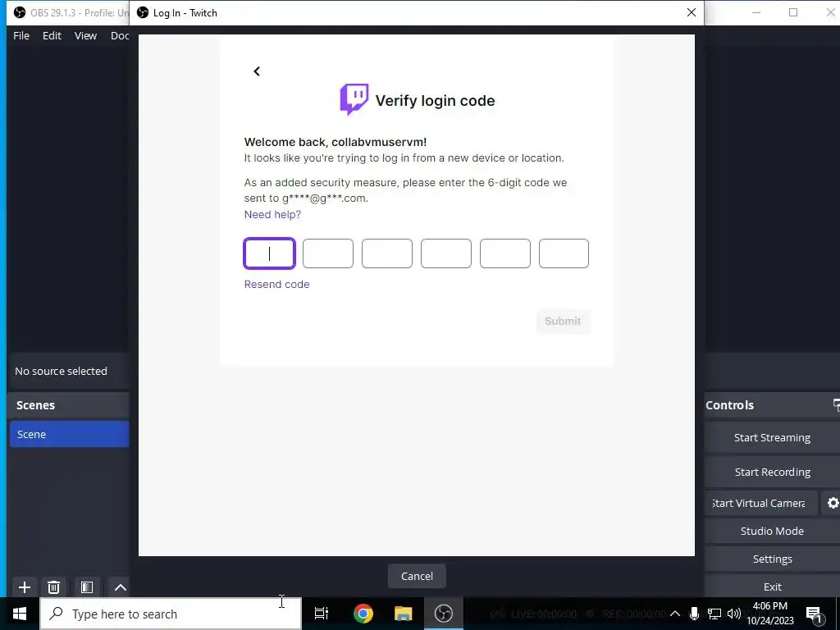Remove selected scene with trash icon
The height and width of the screenshot is (630, 840).
pyautogui.click(x=53, y=587)
